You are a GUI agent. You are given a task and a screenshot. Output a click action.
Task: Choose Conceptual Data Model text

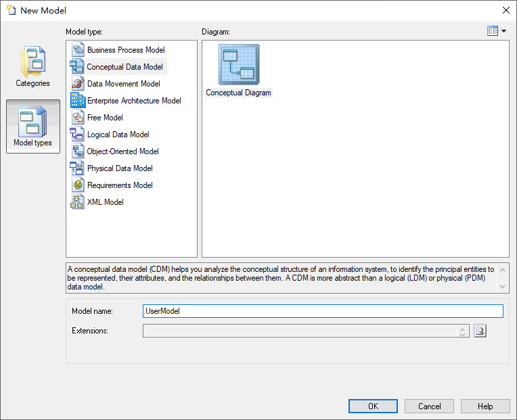point(125,67)
